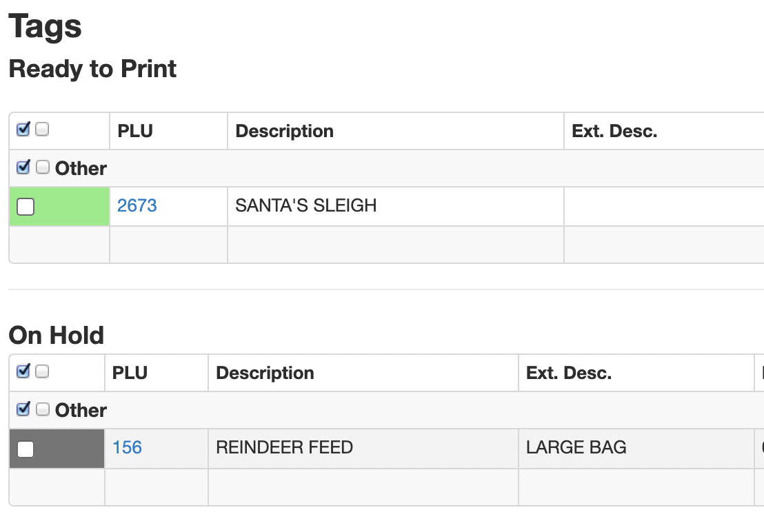Click PLU column header in On Hold table
Screen dimensions: 764x532
(x=130, y=373)
